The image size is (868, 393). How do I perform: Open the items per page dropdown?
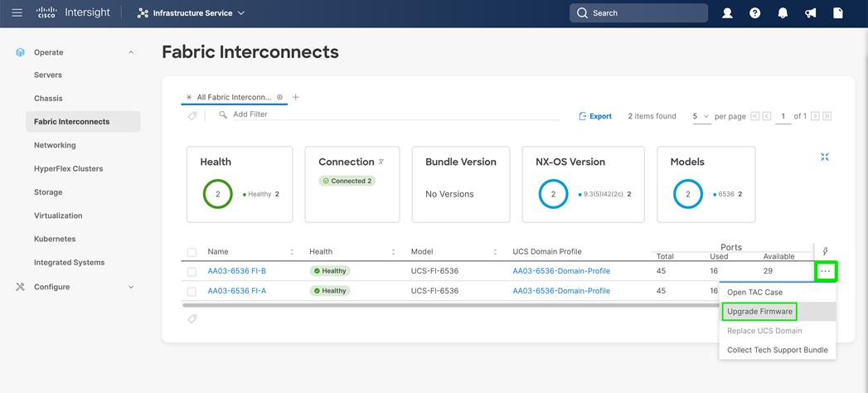(701, 116)
